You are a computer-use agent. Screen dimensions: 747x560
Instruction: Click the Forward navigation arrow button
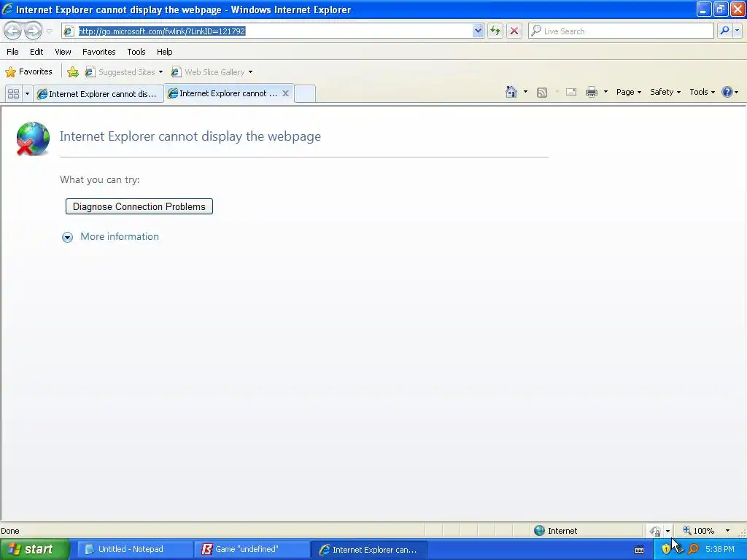pos(33,31)
